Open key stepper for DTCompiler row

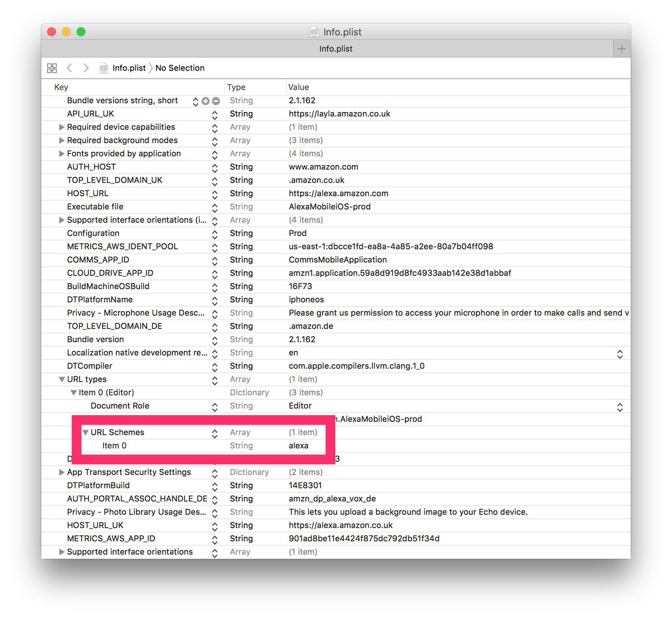coord(214,366)
